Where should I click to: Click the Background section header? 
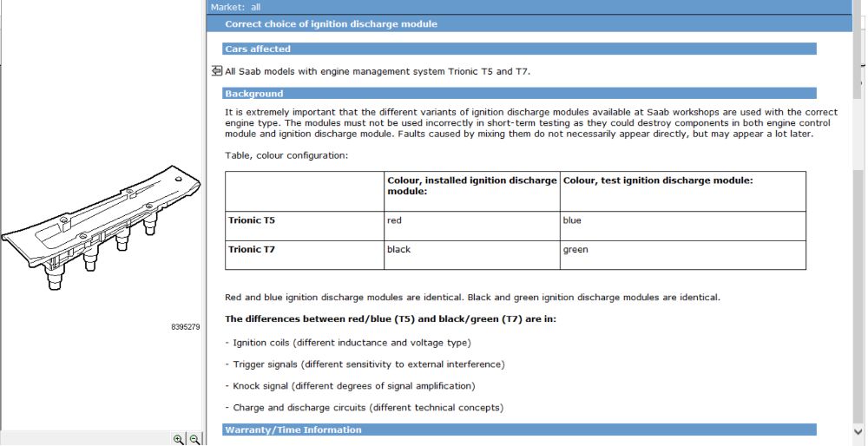click(x=519, y=94)
